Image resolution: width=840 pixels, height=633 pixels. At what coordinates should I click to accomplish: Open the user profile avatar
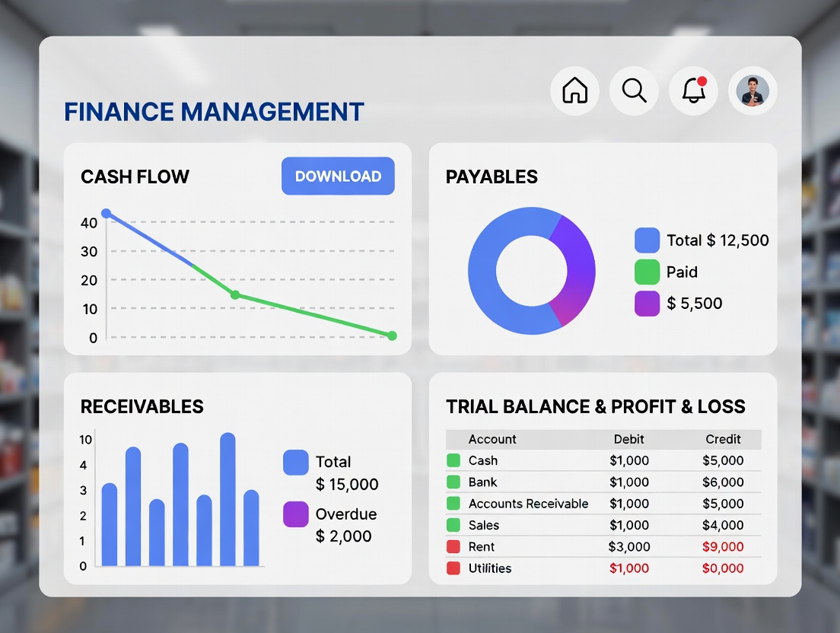(x=752, y=91)
